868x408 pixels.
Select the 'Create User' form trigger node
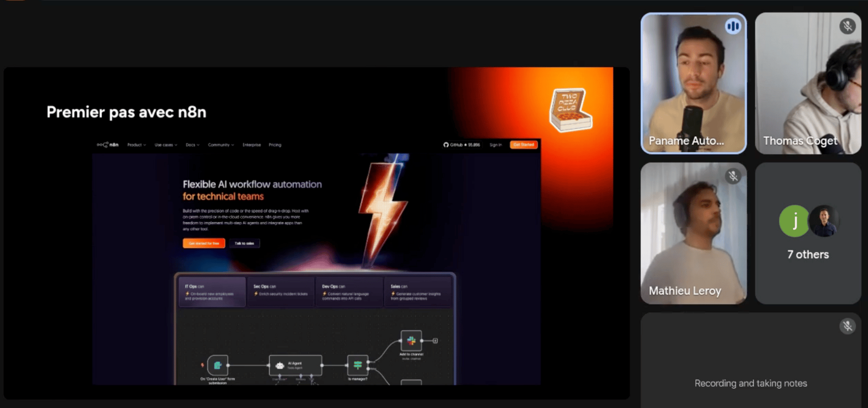217,365
